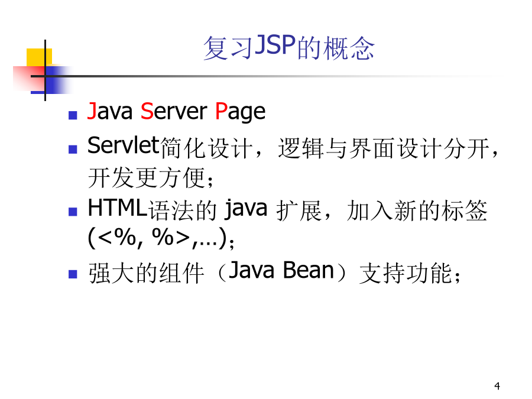Click the red letter J in Java
Screen dimensions: 532x399
(92, 111)
